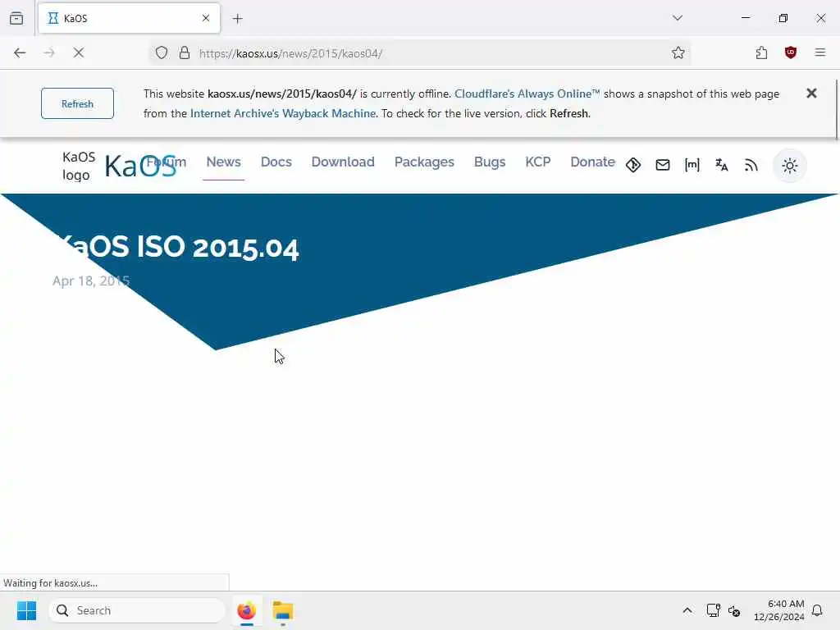Open Internet Archive's Wayback Machine link
The width and height of the screenshot is (840, 630).
point(283,113)
